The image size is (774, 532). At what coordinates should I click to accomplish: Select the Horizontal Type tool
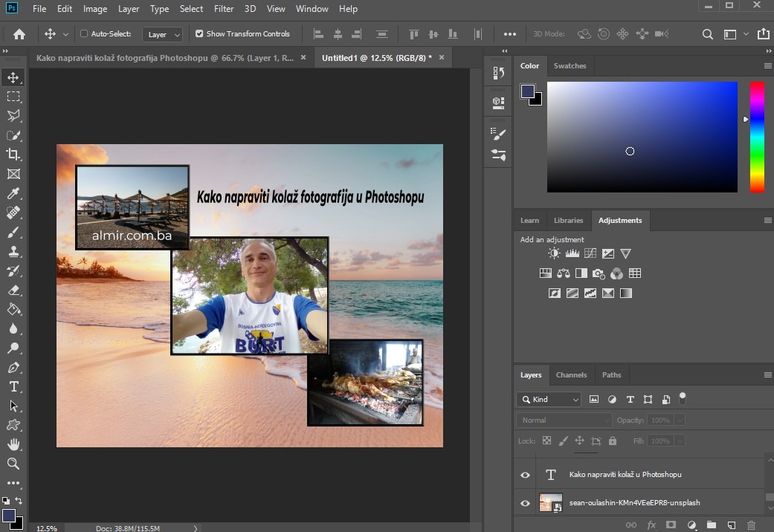click(13, 386)
